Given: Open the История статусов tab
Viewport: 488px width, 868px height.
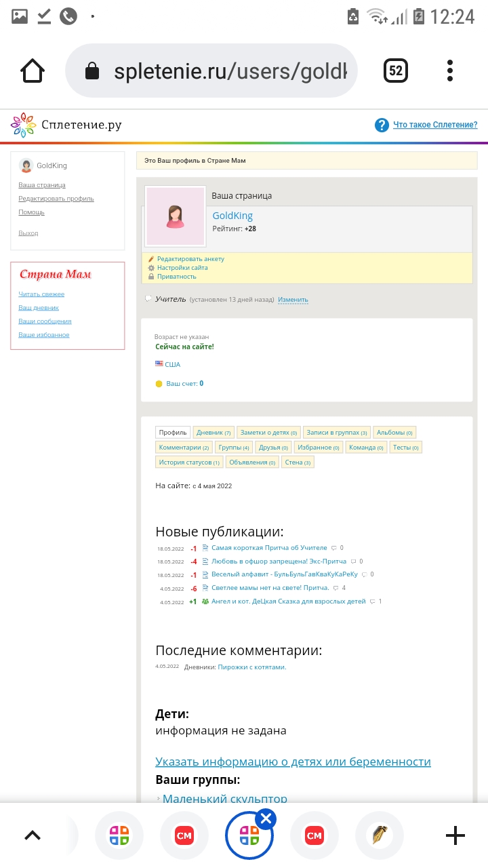Looking at the screenshot, I should (x=189, y=462).
